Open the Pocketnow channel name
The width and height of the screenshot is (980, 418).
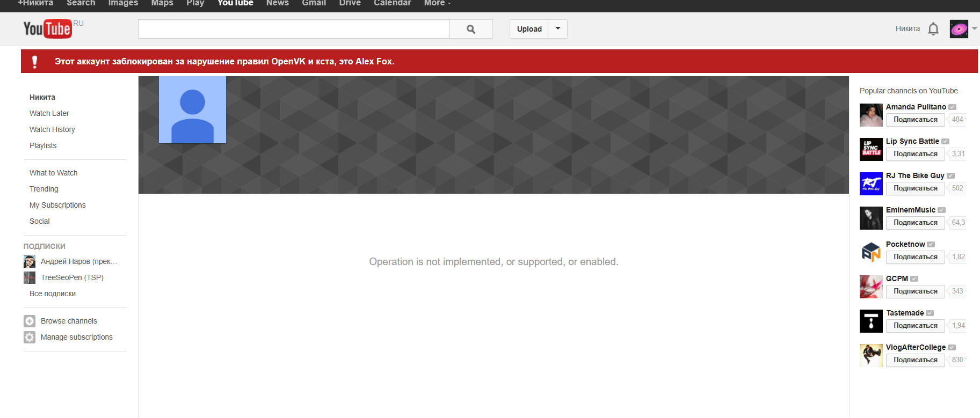tap(905, 244)
